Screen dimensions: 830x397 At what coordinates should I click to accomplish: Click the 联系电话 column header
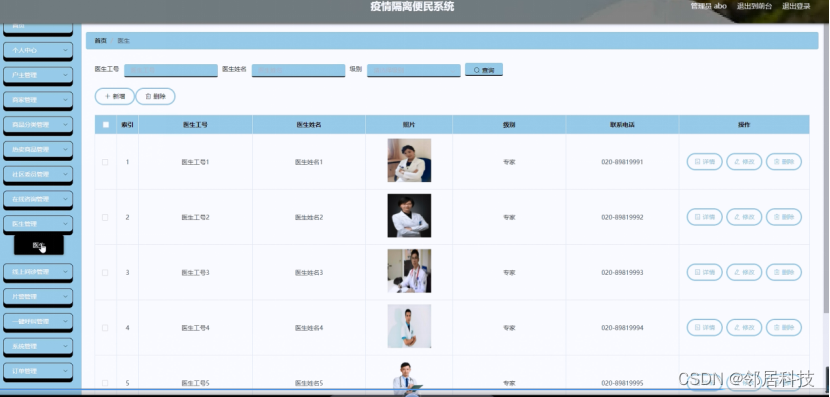tap(622, 125)
